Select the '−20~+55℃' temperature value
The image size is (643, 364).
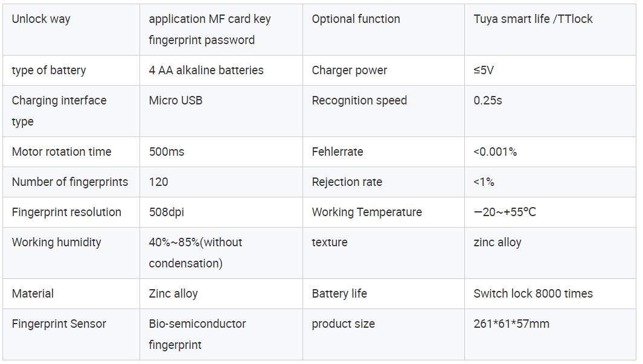point(505,212)
